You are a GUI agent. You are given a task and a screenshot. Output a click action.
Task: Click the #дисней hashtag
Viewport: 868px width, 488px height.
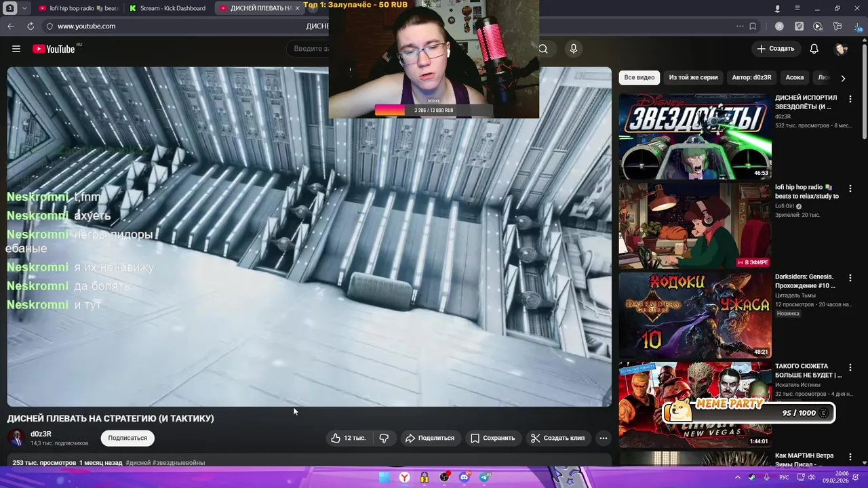pos(138,463)
